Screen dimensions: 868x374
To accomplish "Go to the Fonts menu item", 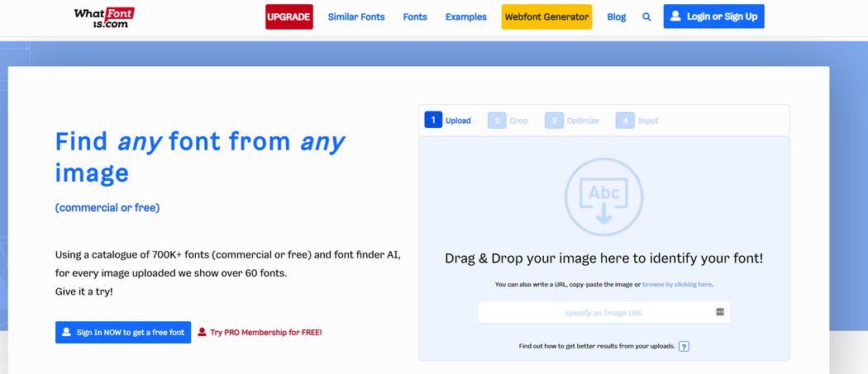I will tap(415, 17).
